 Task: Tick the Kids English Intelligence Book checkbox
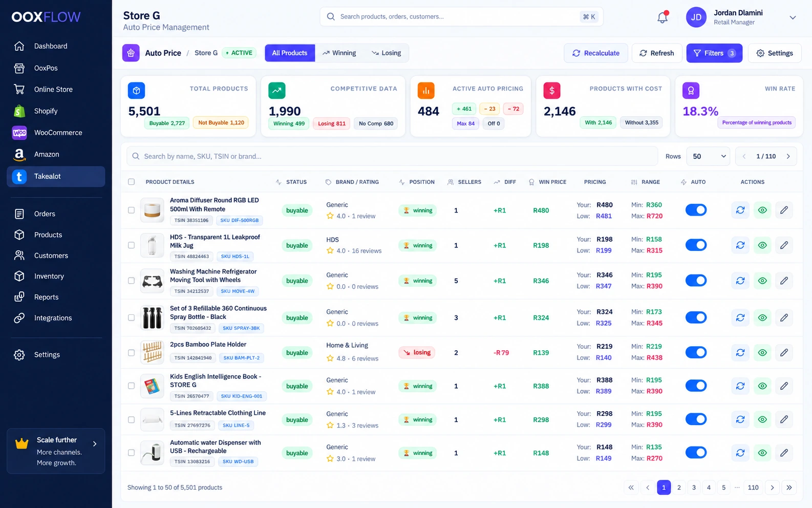tap(132, 386)
